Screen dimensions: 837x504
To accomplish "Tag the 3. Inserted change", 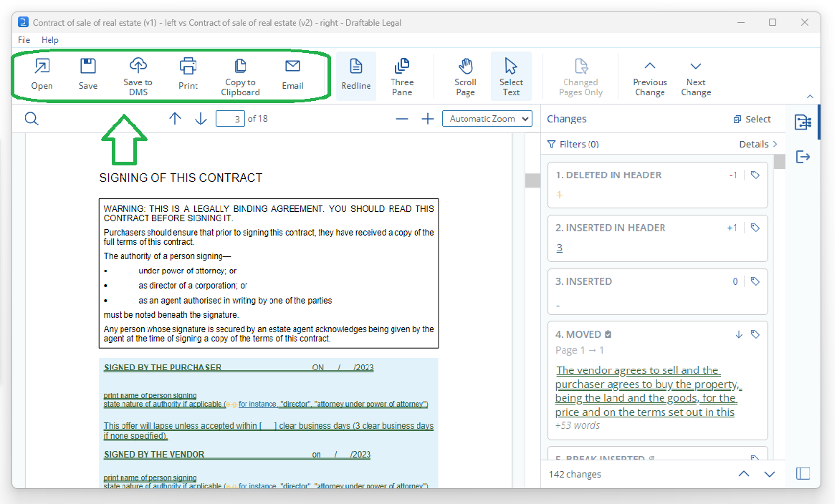I will (755, 281).
